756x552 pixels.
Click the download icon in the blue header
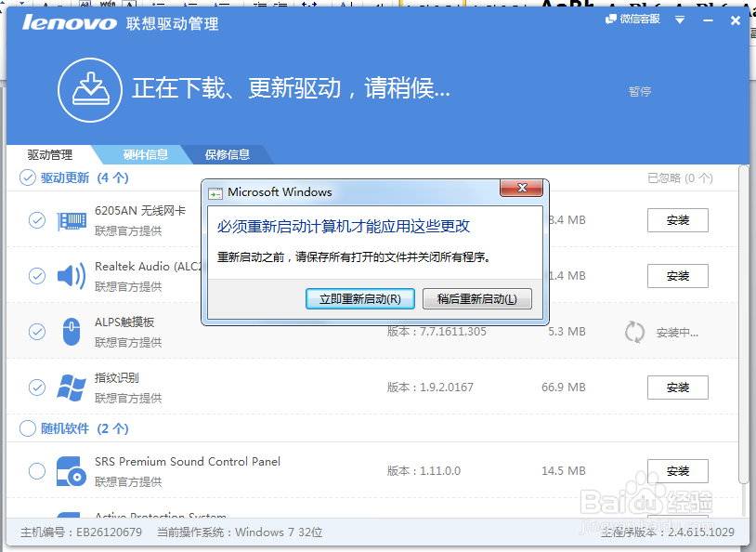click(90, 90)
